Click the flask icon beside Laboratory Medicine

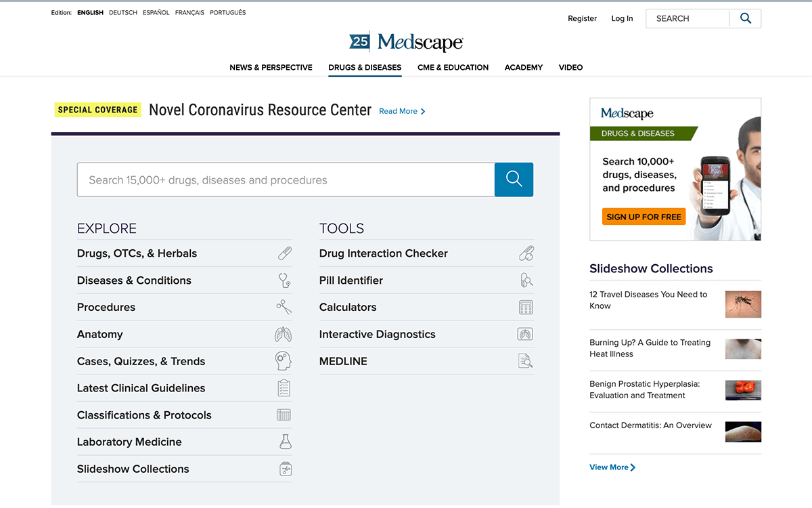[286, 442]
